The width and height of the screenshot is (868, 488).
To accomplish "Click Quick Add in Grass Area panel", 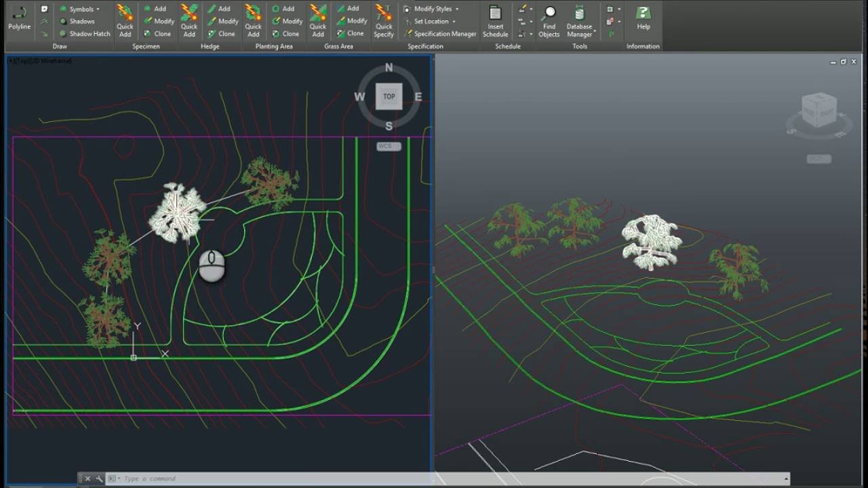I will point(318,21).
